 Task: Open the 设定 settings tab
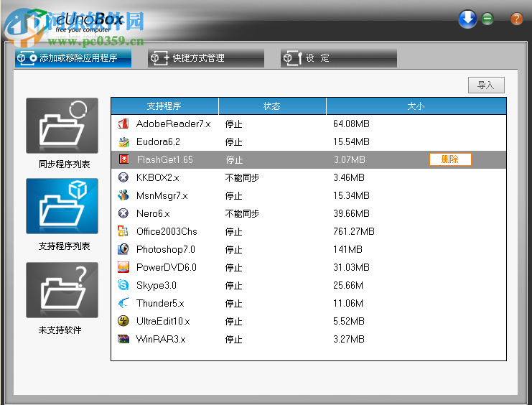(339, 58)
